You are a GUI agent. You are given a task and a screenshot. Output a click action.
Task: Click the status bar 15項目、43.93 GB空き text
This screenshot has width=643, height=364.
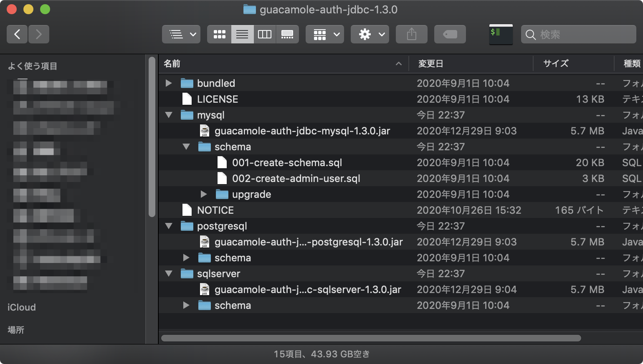click(321, 354)
